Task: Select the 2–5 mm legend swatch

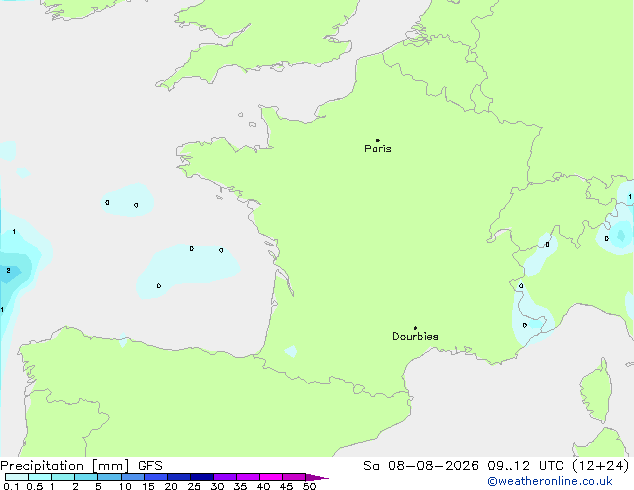Action: point(86,477)
